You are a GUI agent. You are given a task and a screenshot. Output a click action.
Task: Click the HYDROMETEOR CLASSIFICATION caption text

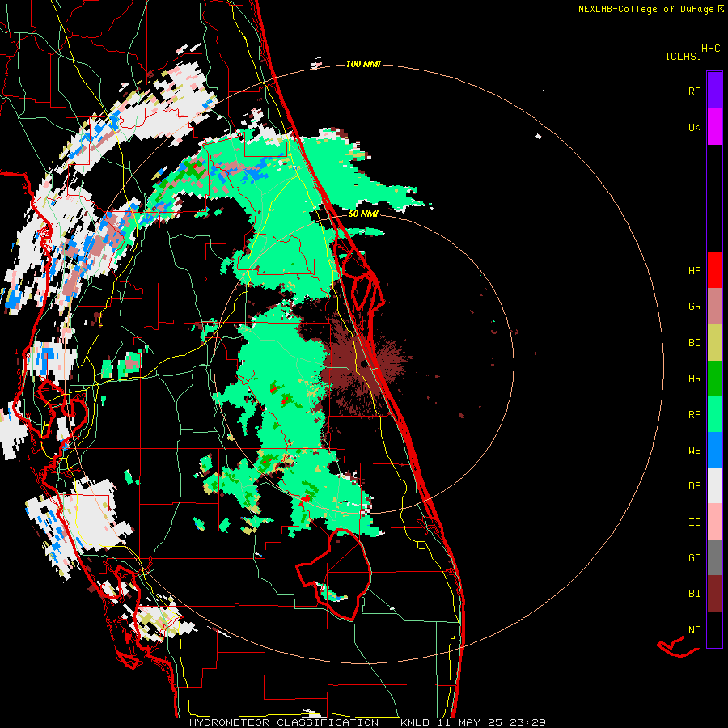pos(284,722)
